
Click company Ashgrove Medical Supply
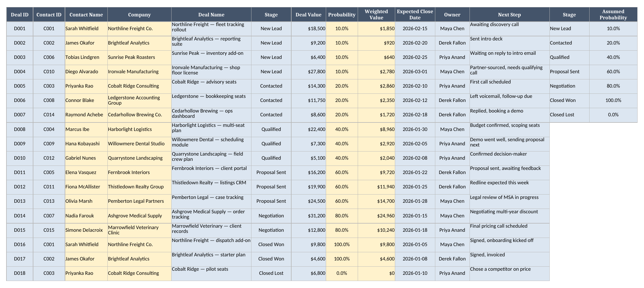click(139, 216)
